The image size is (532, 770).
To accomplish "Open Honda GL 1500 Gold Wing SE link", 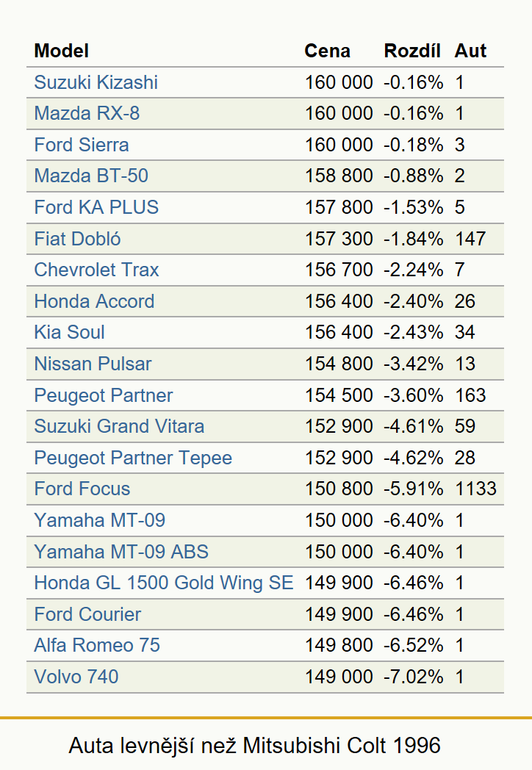I will 164,583.
